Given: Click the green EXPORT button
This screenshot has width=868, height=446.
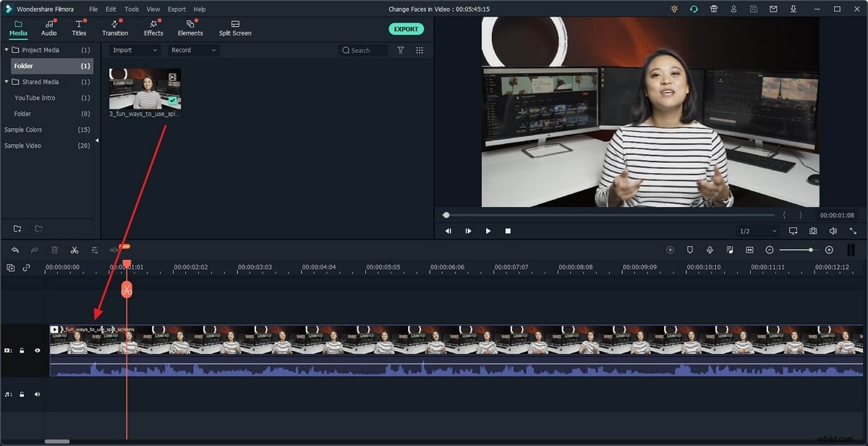Looking at the screenshot, I should 406,28.
